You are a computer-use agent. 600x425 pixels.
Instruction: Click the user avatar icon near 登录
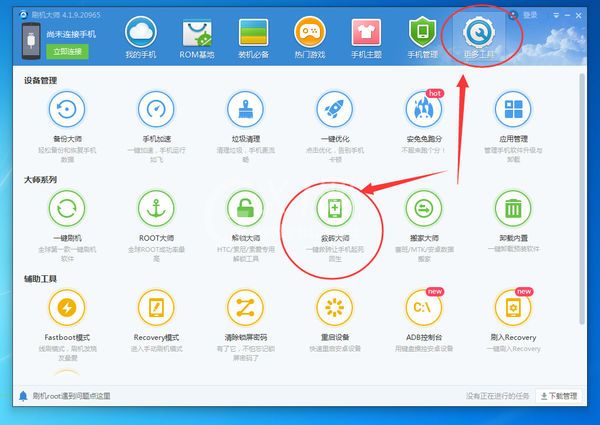pyautogui.click(x=514, y=15)
